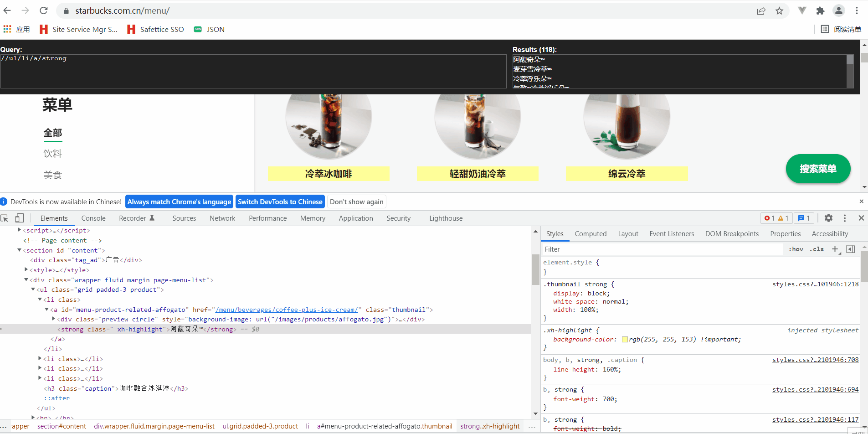Toggle the device toolbar icon

click(20, 218)
